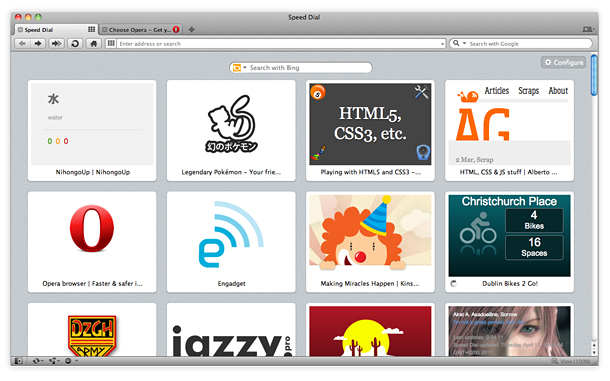
Task: Open the Making Miracles Happen dial
Action: point(370,242)
